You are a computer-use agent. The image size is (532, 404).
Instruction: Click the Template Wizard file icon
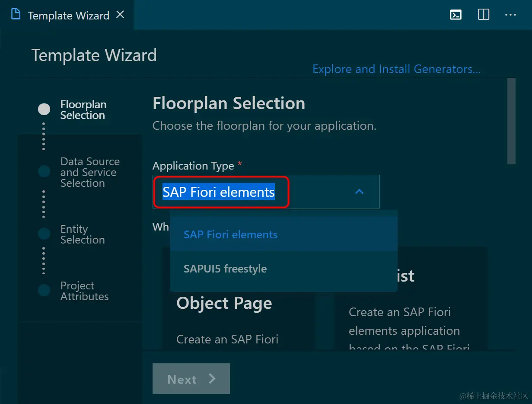tap(16, 15)
